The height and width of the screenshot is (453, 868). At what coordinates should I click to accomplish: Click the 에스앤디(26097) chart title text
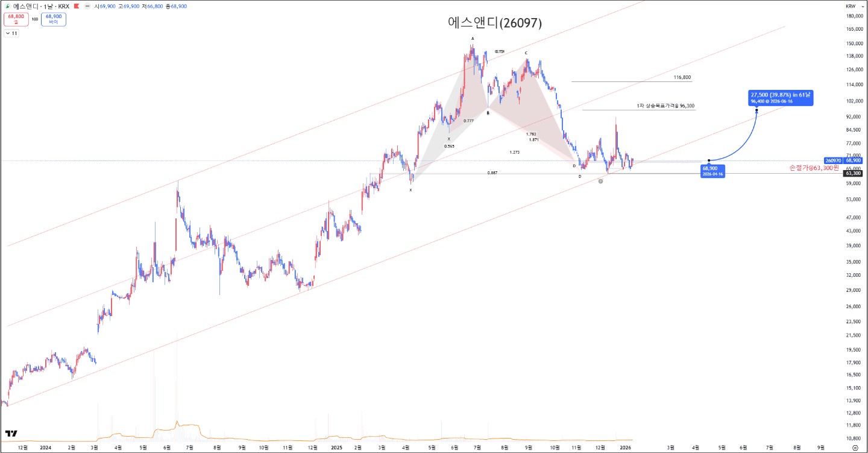495,23
